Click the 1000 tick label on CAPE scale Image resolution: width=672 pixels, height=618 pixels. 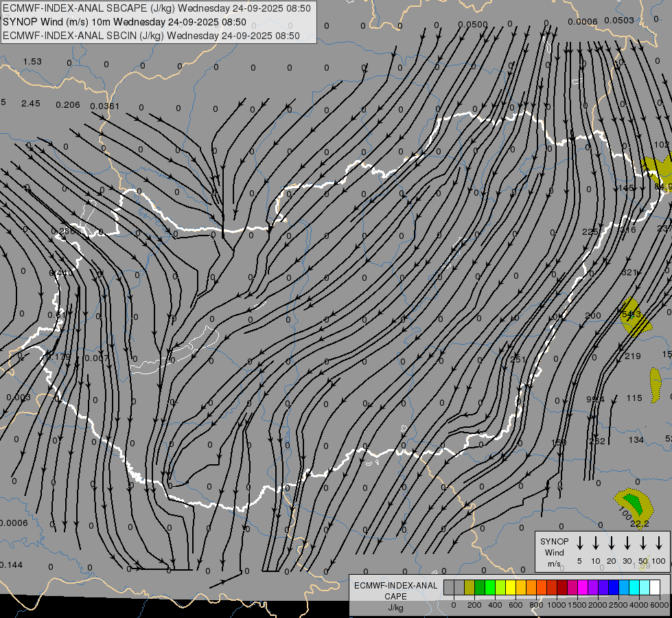[x=557, y=605]
